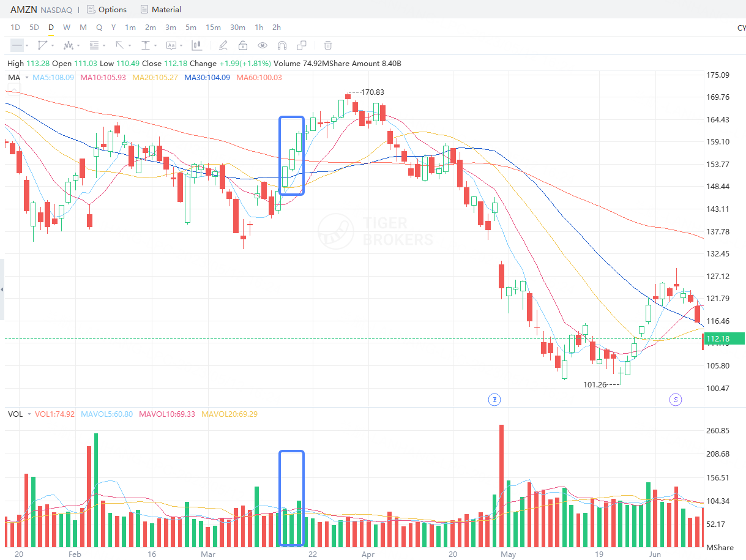Select the horizontal line drawing tool

tap(17, 45)
